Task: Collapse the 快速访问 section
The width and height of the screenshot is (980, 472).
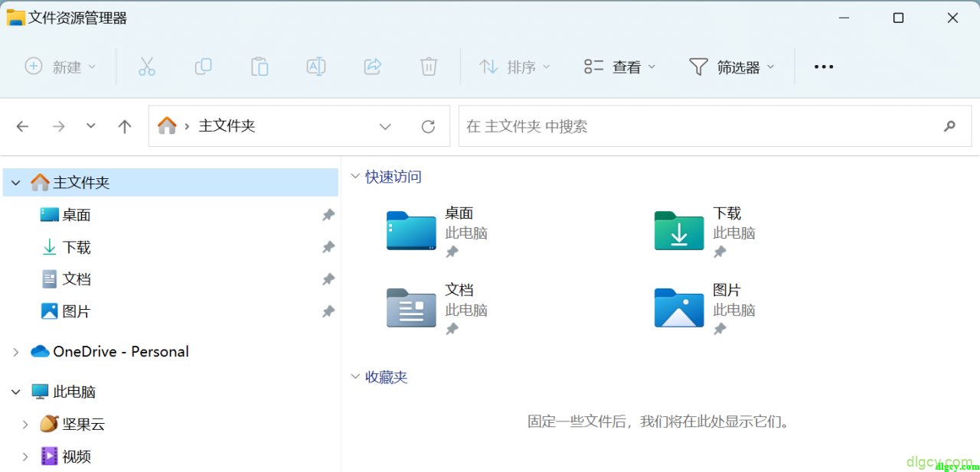Action: [x=355, y=177]
